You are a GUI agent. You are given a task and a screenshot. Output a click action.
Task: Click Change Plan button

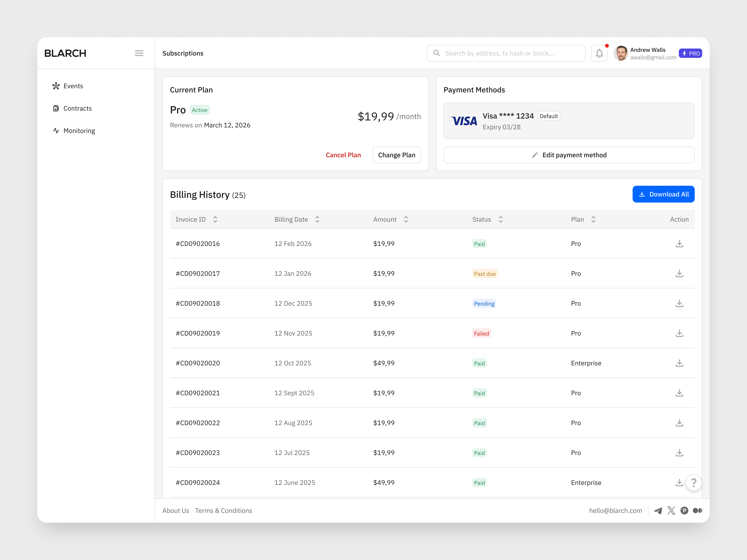pos(397,155)
